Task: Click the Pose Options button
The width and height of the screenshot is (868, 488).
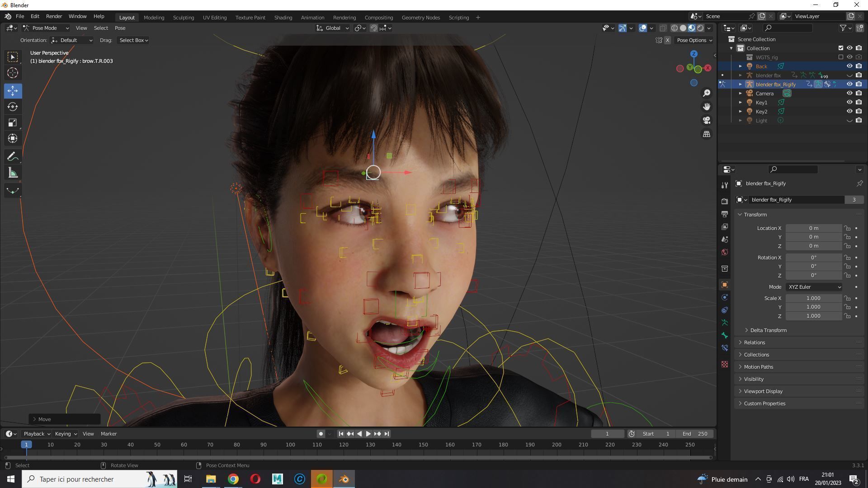Action: point(694,40)
